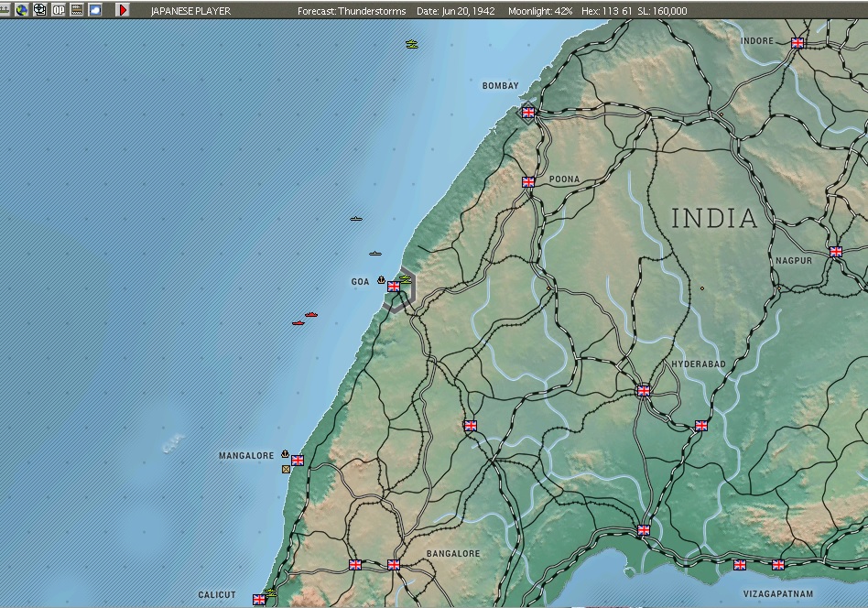Select the grey submarine nearest Goa
This screenshot has width=868, height=608.
tap(375, 254)
